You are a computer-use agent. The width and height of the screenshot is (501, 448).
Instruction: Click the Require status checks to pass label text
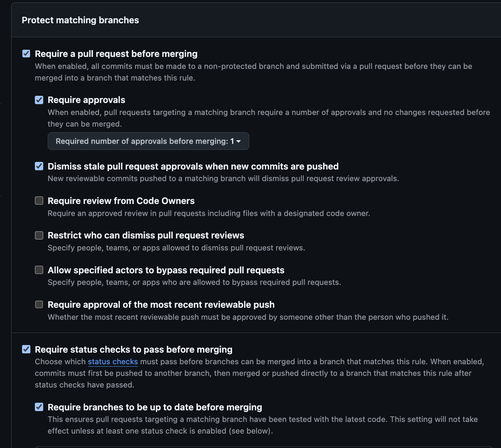pyautogui.click(x=133, y=349)
